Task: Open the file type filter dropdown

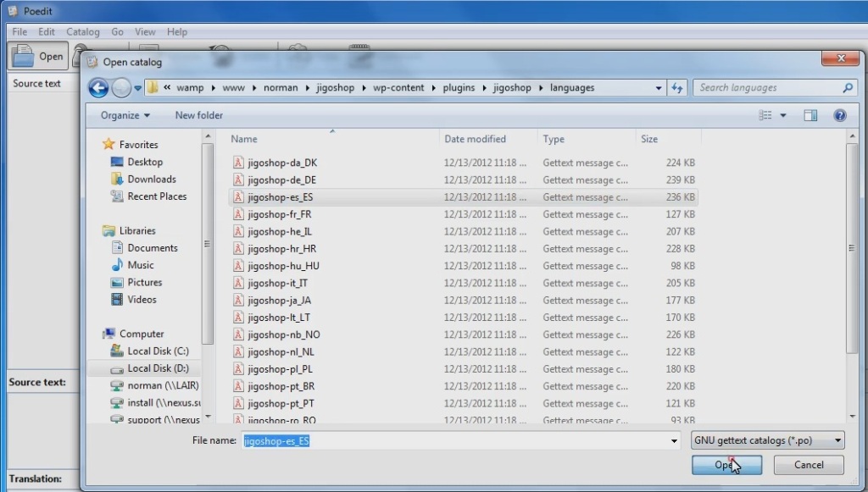Action: click(768, 440)
